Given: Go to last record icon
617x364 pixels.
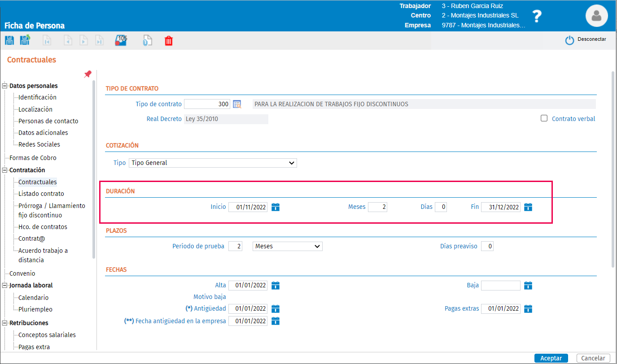Looking at the screenshot, I should point(100,41).
